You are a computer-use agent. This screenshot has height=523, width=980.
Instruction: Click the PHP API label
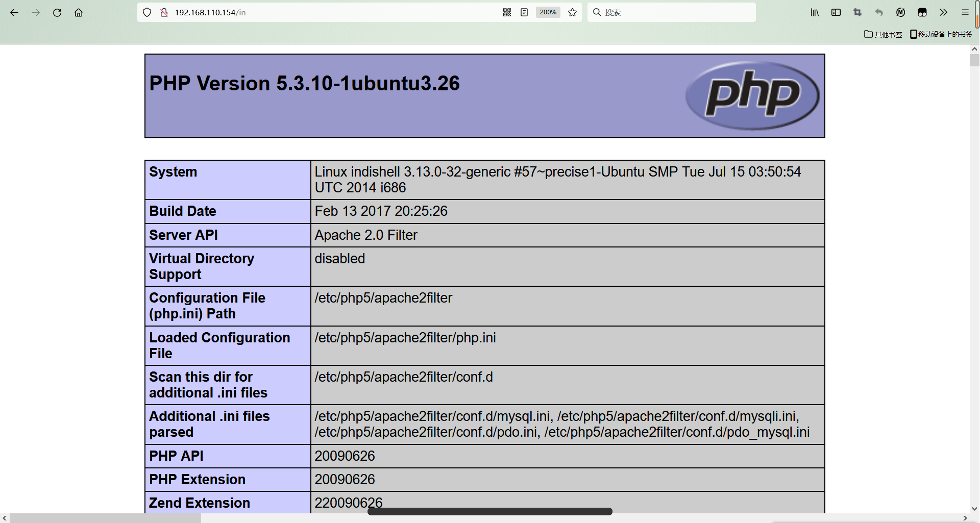tap(176, 456)
